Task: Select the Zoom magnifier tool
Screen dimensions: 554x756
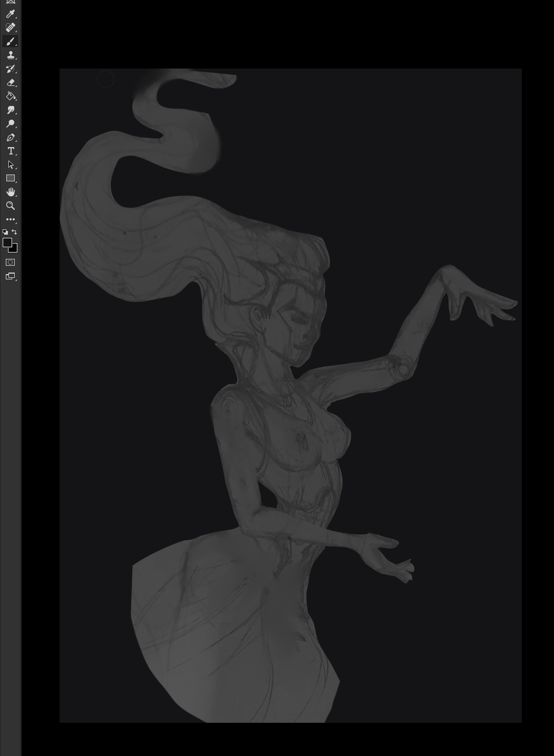Action: coord(10,206)
